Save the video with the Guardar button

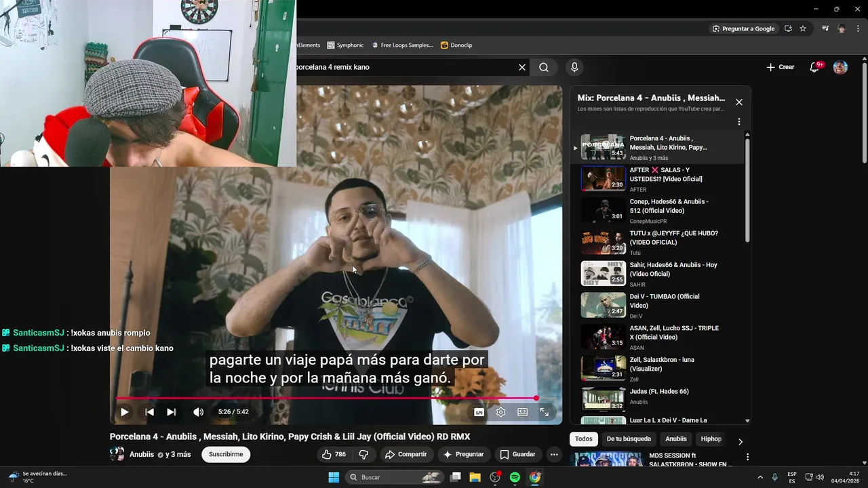pos(517,454)
